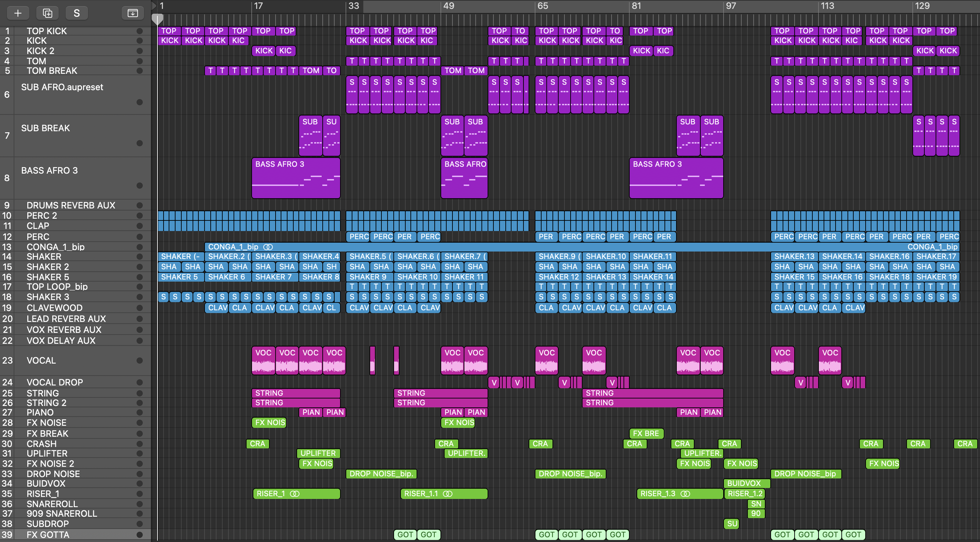This screenshot has height=542, width=980.
Task: Select the first SUB region on SUB BREAK track
Action: pos(310,135)
